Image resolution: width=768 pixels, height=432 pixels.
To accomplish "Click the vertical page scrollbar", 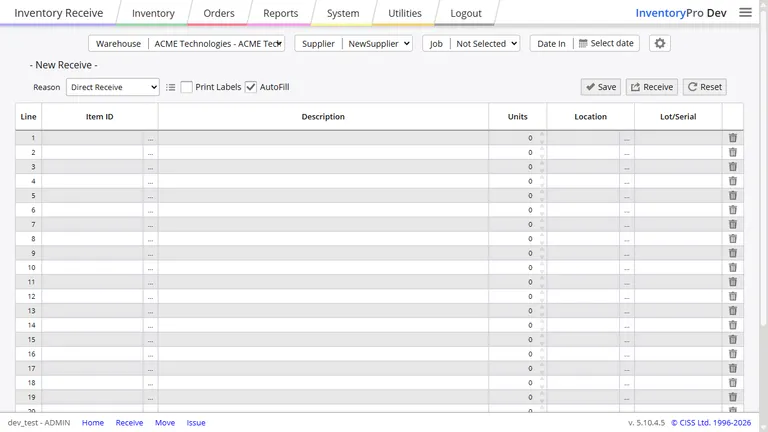I will click(x=763, y=167).
